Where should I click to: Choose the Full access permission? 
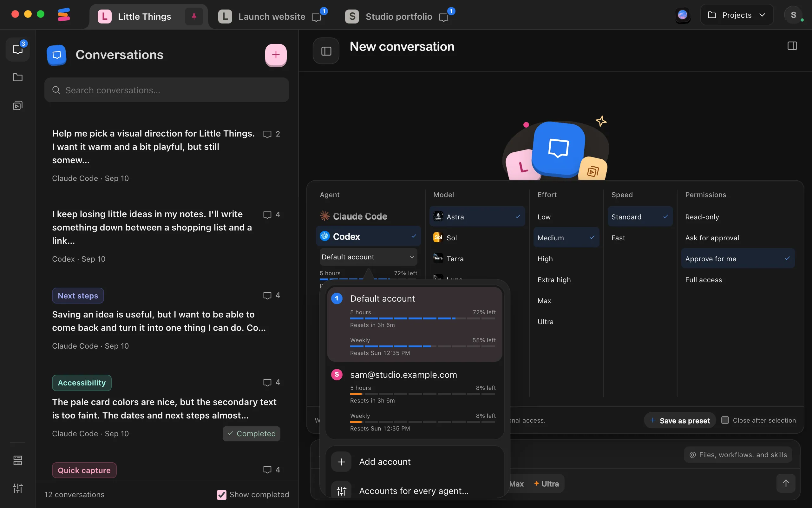738,280
